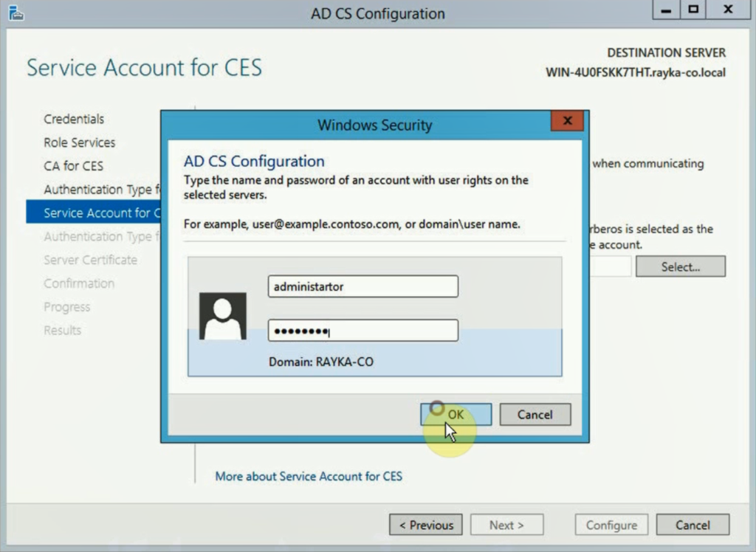Image resolution: width=756 pixels, height=552 pixels.
Task: Click the Next > wizard button
Action: (x=506, y=525)
